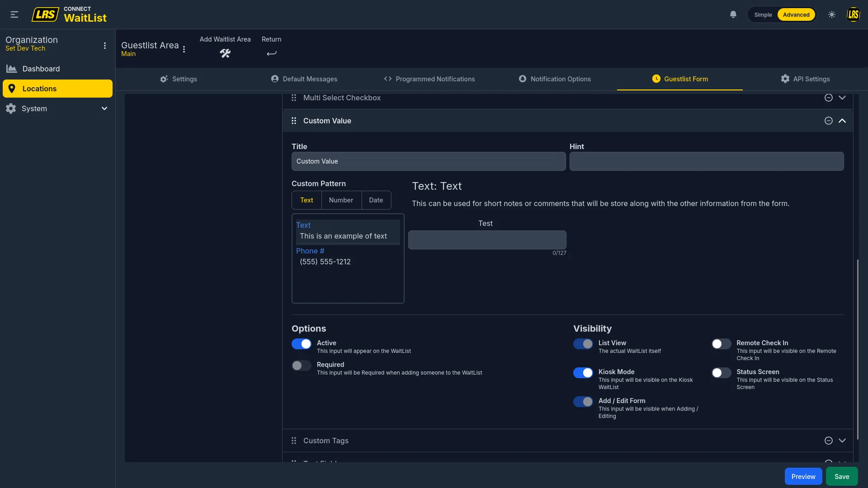Image resolution: width=868 pixels, height=488 pixels.
Task: Open the Default Messages tab
Action: click(304, 79)
